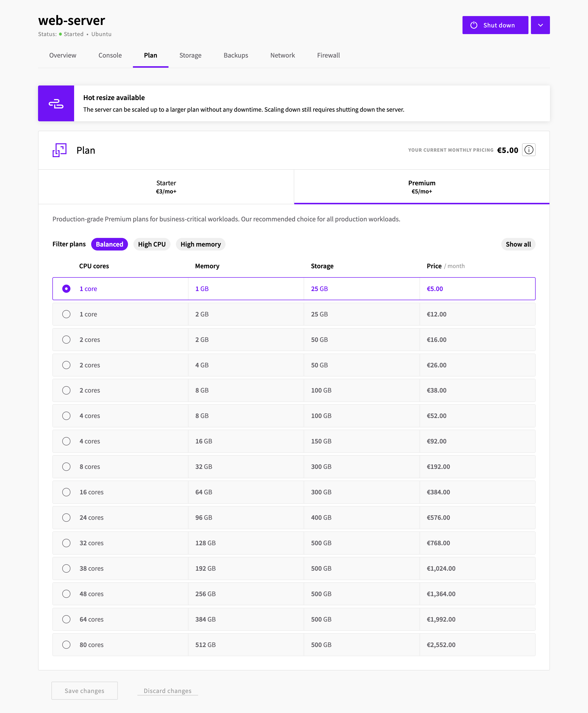
Task: Switch to the Network tab
Action: pyautogui.click(x=282, y=55)
